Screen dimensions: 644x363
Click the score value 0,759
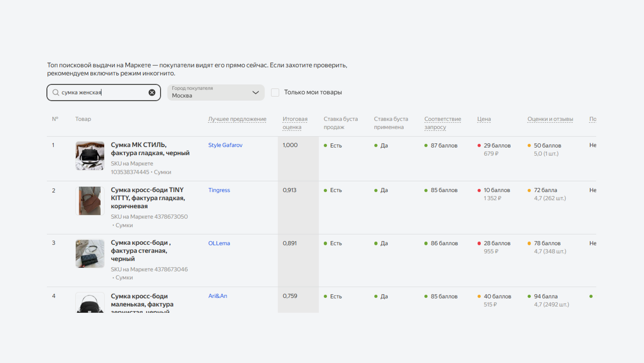coord(290,296)
